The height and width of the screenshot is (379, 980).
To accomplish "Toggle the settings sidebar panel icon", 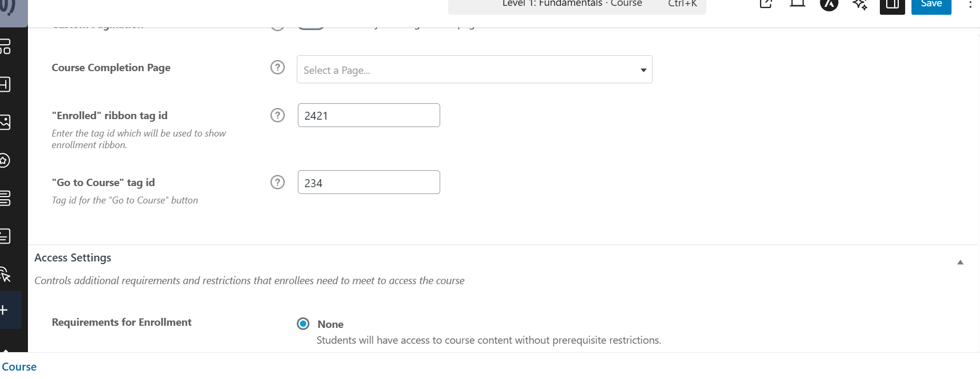I will pos(892,5).
